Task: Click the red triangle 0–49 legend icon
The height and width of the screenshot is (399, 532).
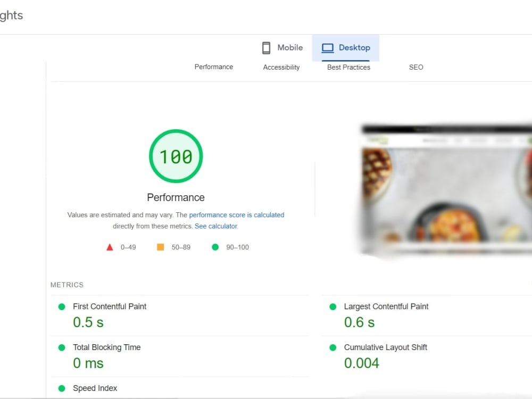Action: point(110,247)
